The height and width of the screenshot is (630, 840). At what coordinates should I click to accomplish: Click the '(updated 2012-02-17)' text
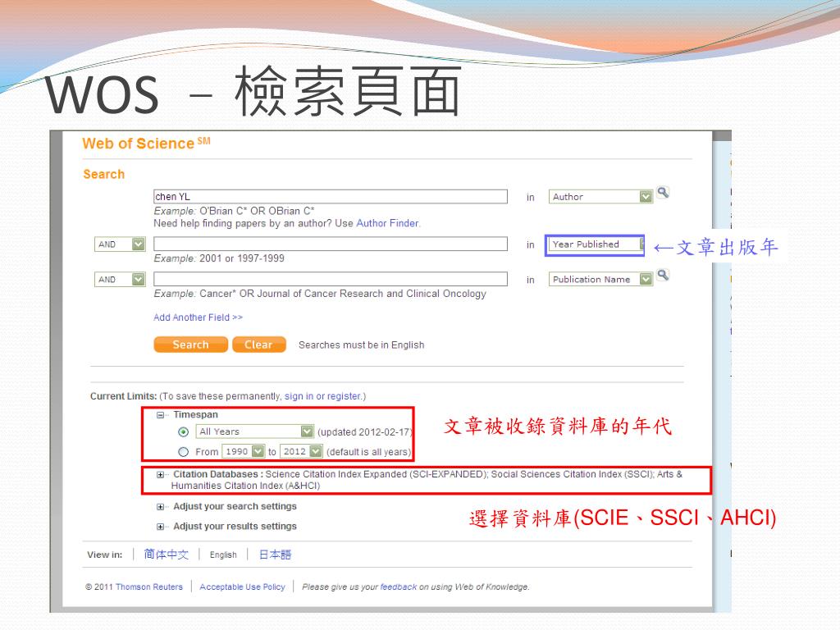point(365,431)
